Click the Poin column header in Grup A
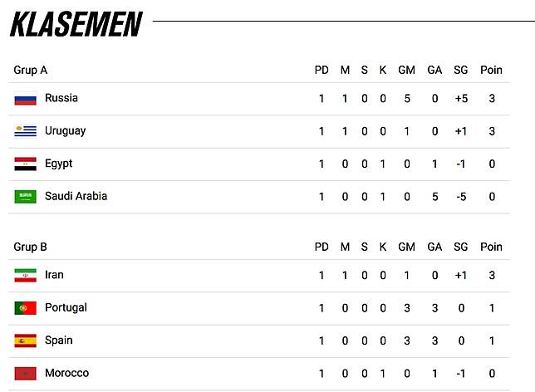 coord(491,70)
